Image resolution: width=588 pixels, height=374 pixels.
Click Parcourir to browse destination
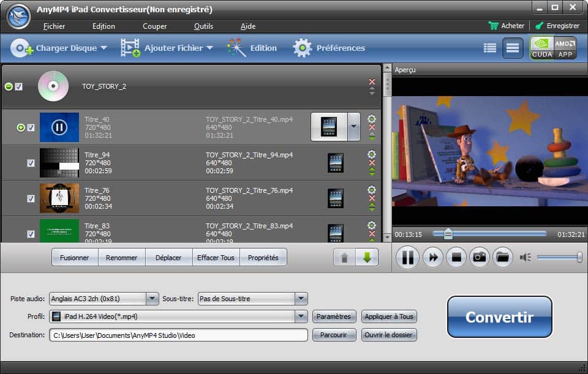[x=333, y=335]
